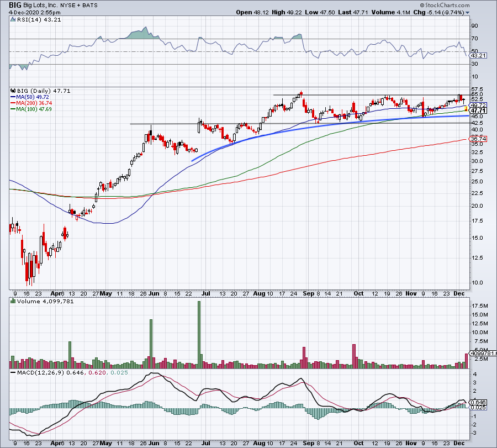Click the 4-Dec-2020 2:55pm timestamp
This screenshot has width=497, height=448.
(35, 13)
